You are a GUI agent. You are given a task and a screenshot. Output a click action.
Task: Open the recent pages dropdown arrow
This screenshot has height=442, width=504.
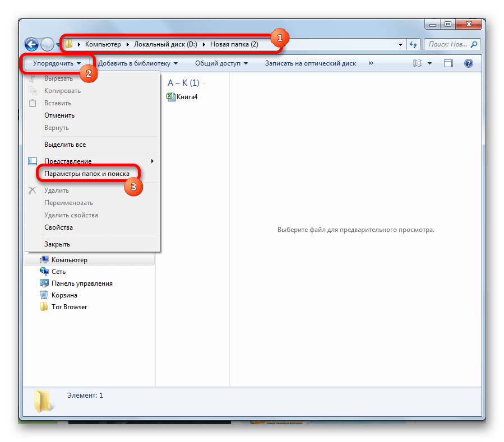pyautogui.click(x=58, y=45)
